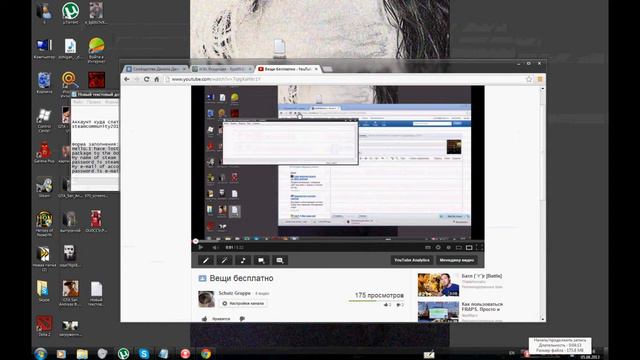The width and height of the screenshot is (640, 360).
Task: Open Heroes of Newerth desktop shortcut
Action: [x=44, y=223]
